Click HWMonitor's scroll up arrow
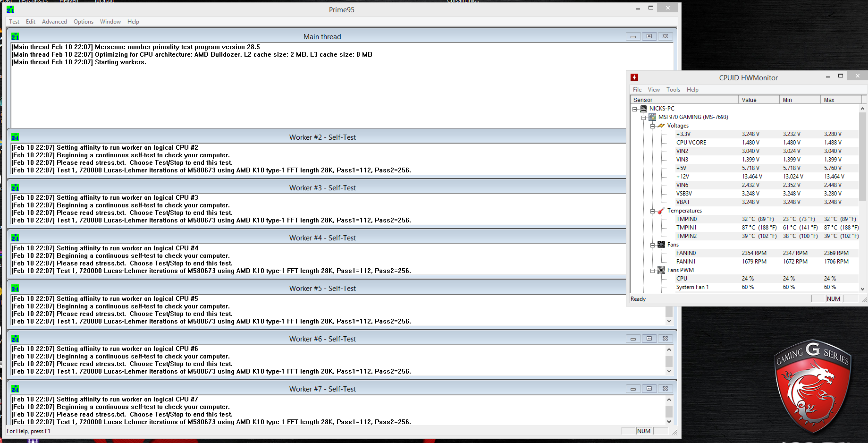 click(x=863, y=109)
